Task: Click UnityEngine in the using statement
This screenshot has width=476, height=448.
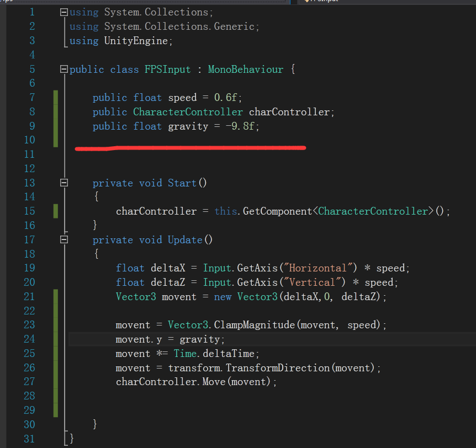Action: click(136, 41)
